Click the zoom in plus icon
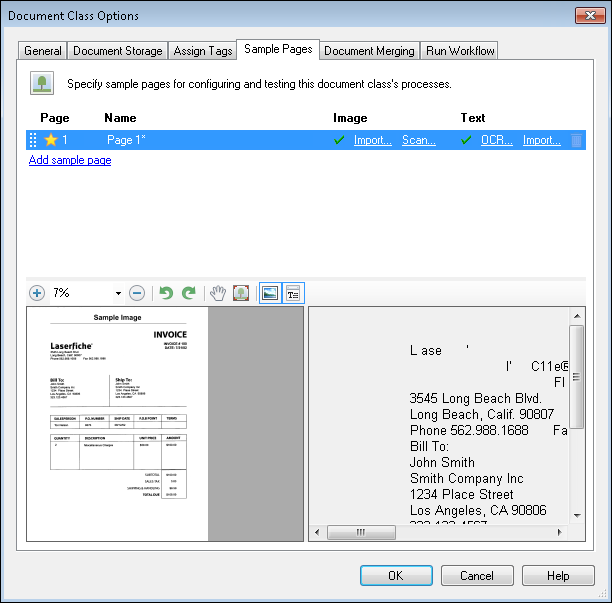The width and height of the screenshot is (612, 603). pos(37,293)
